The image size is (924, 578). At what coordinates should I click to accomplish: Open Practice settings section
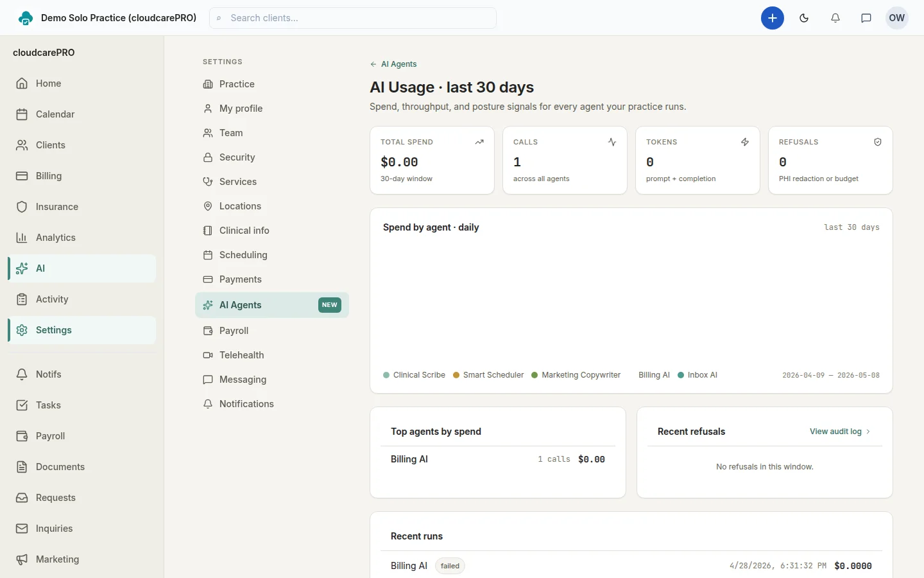pos(272,84)
